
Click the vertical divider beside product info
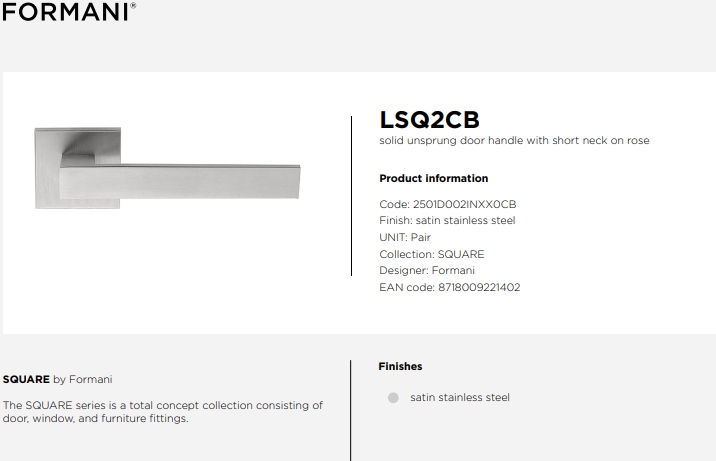[x=351, y=196]
